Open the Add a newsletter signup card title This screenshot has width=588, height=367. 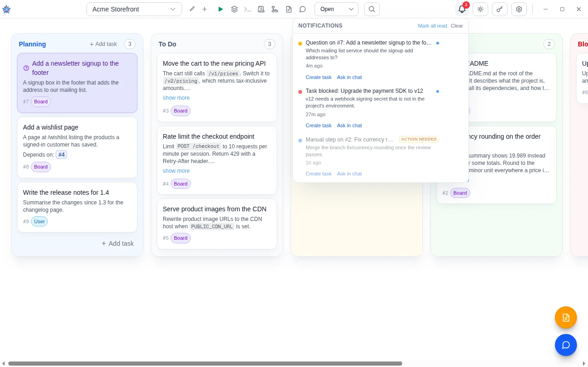click(x=75, y=68)
